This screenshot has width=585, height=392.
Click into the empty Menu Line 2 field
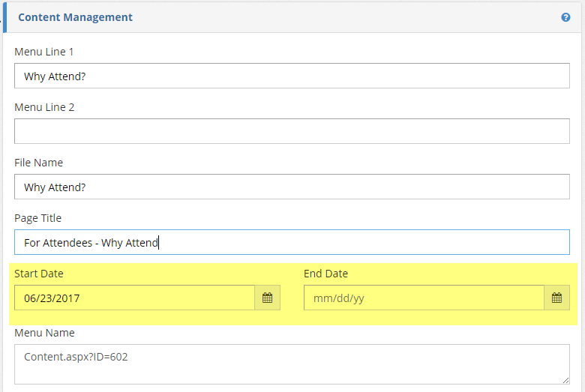click(x=292, y=131)
